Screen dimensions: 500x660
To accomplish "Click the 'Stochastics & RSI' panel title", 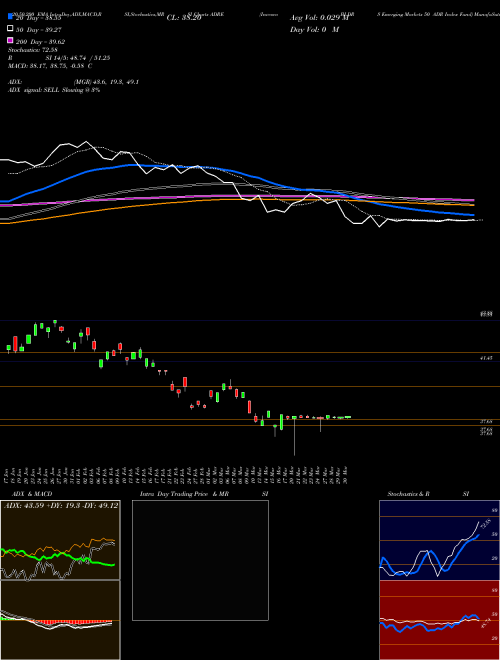I will (x=428, y=494).
